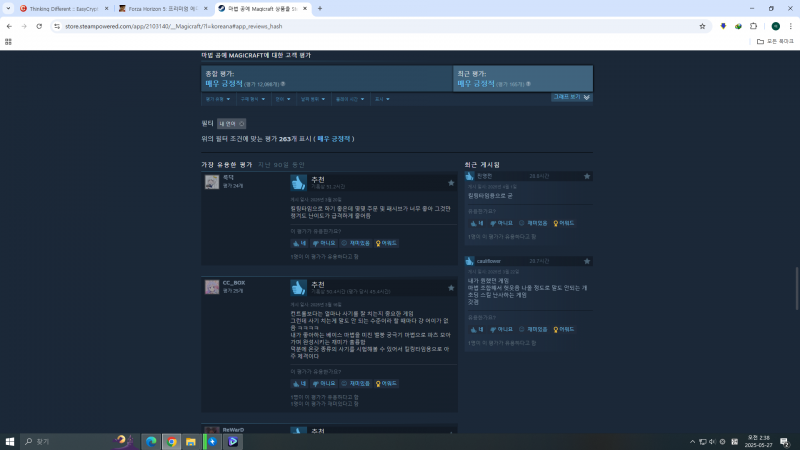Open the overall 매우 긍정적 rating summary
The height and width of the screenshot is (450, 800).
pos(224,84)
